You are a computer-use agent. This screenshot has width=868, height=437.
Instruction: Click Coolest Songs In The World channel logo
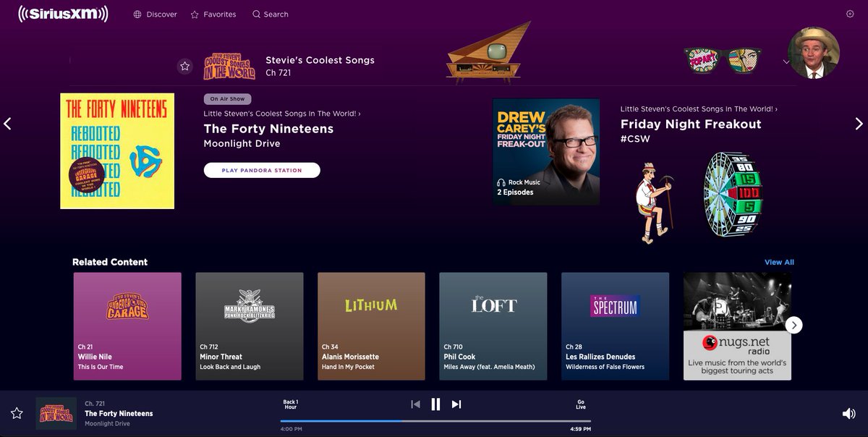tap(229, 65)
